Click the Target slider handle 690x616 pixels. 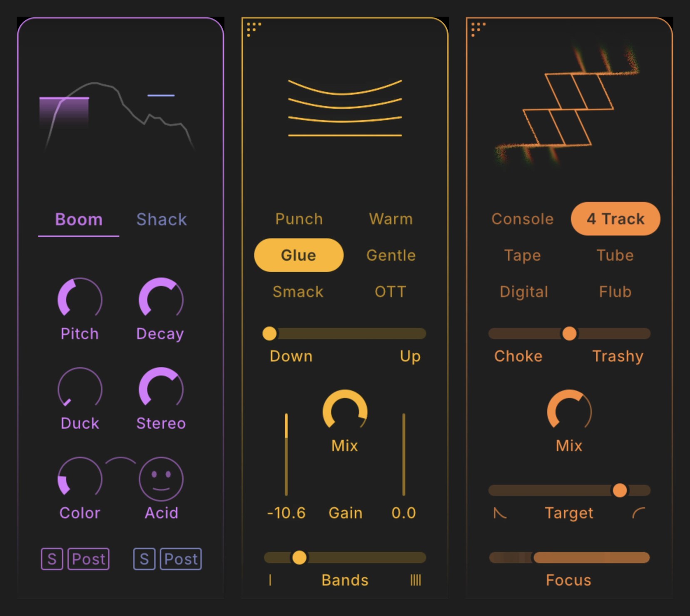pyautogui.click(x=620, y=490)
